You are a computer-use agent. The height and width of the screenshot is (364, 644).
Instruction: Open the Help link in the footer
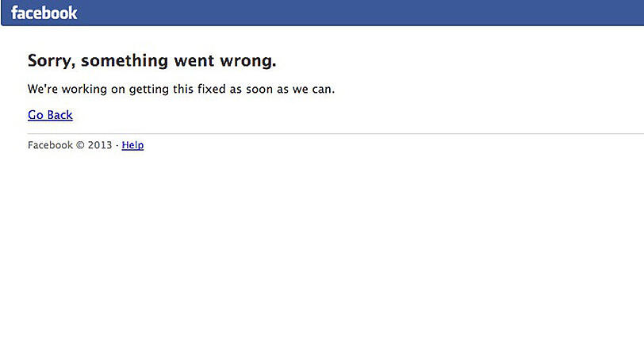click(x=132, y=145)
